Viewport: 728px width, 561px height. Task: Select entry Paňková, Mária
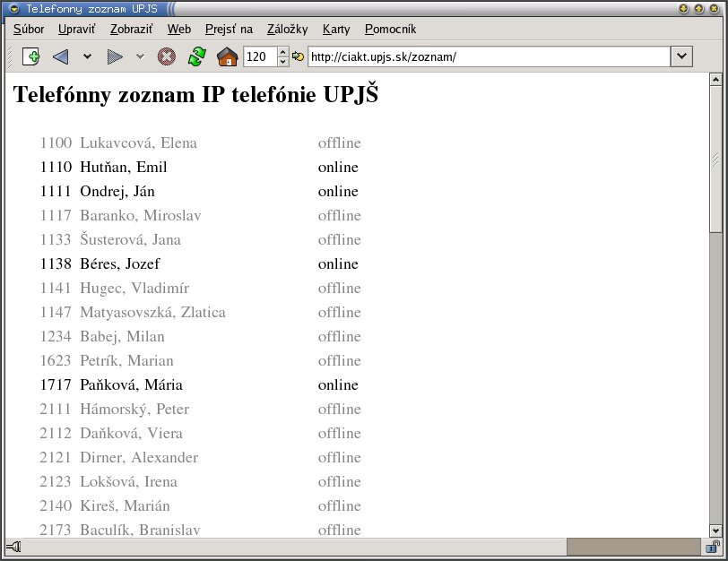(132, 384)
